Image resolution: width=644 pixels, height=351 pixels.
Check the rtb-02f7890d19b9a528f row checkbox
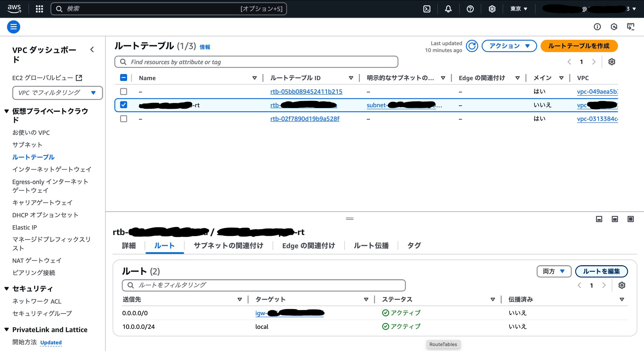[123, 118]
